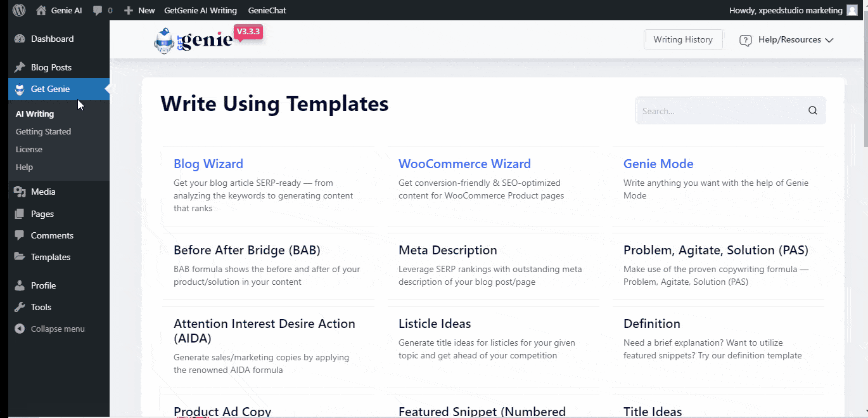Open GetGenie AI Writing in admin bar
The image size is (868, 418).
(200, 10)
